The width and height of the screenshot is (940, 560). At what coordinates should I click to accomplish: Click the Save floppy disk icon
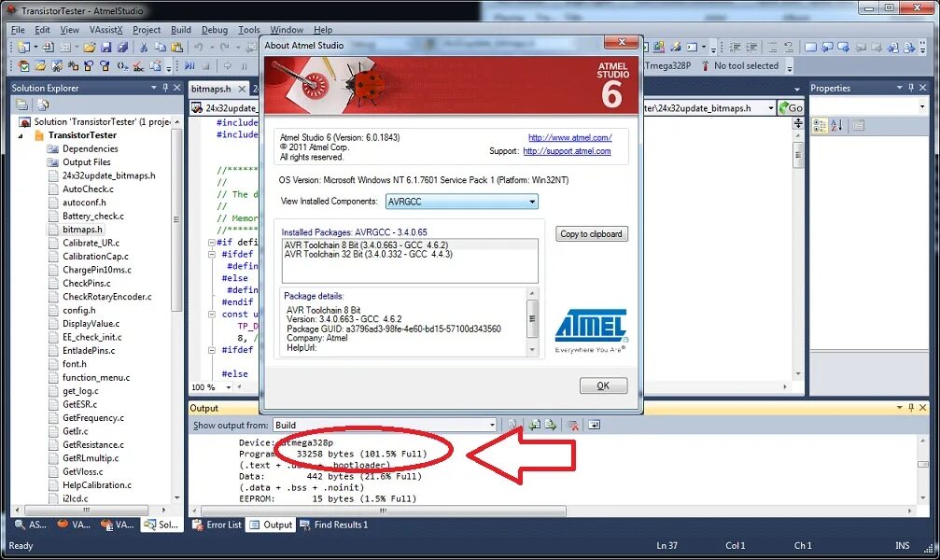(x=106, y=47)
